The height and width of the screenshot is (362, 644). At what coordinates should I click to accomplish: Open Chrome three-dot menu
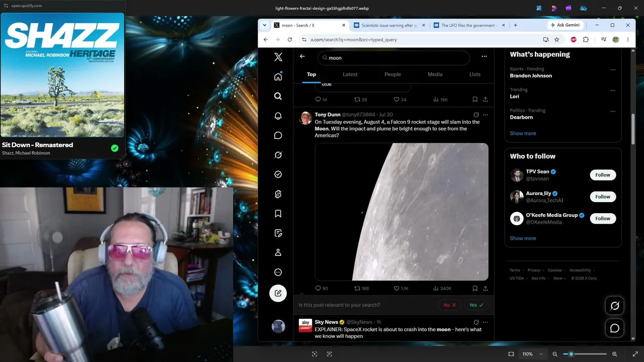click(x=628, y=40)
